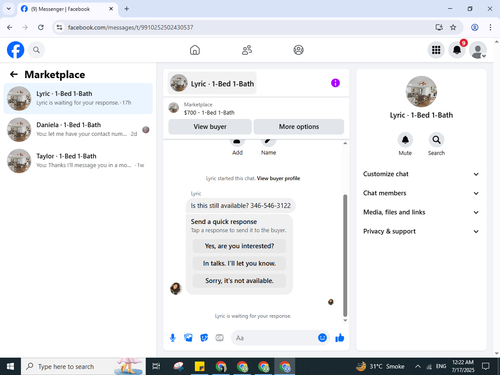This screenshot has width=500, height=375.
Task: Open the Facebook menu grid icon
Action: tap(436, 50)
